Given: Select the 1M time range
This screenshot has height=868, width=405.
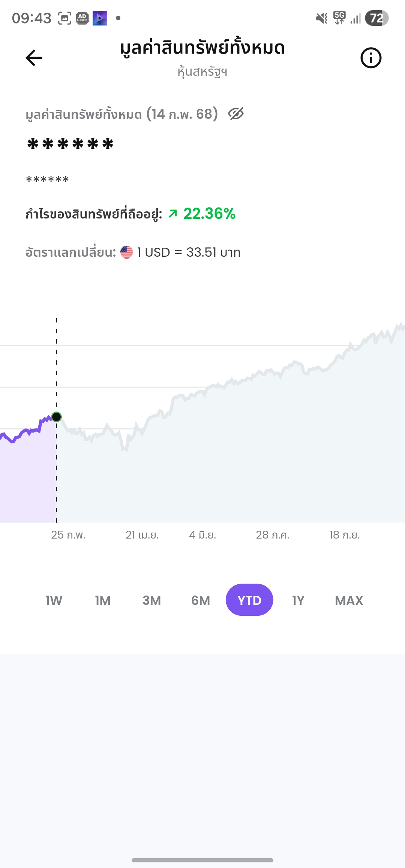Looking at the screenshot, I should (x=103, y=600).
